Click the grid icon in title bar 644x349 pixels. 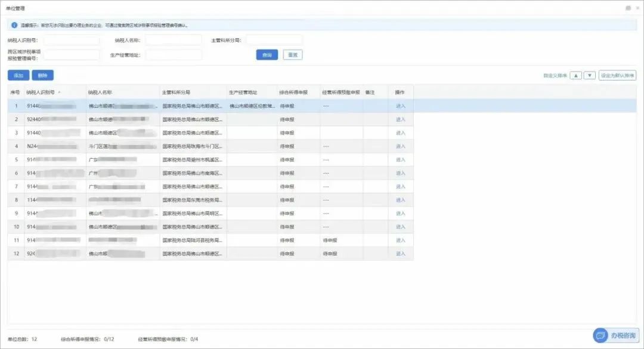click(628, 8)
